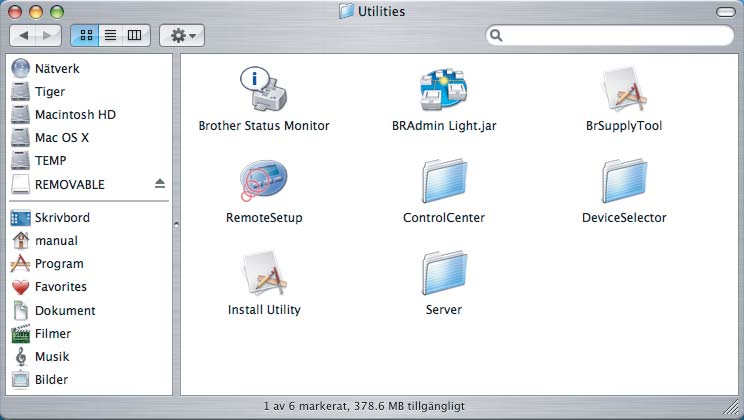Toggle toolbar with the pill button

725,12
